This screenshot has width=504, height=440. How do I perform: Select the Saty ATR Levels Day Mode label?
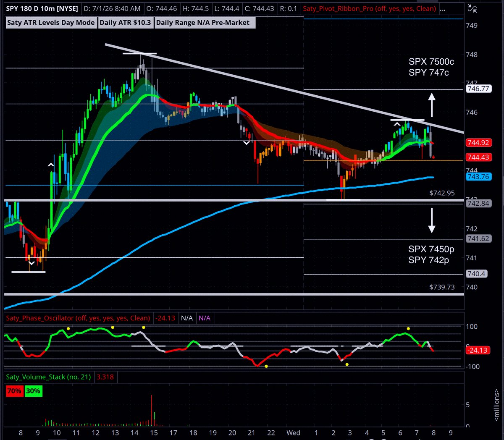[51, 23]
